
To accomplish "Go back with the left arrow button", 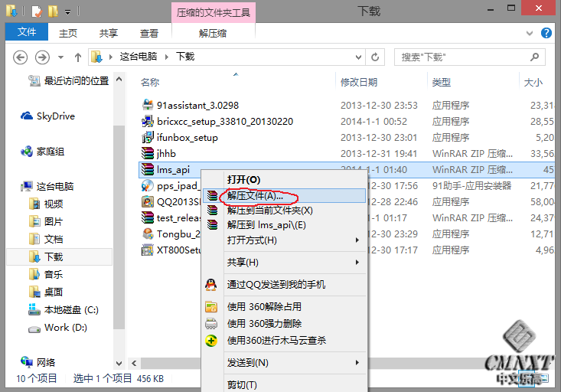I will point(21,57).
